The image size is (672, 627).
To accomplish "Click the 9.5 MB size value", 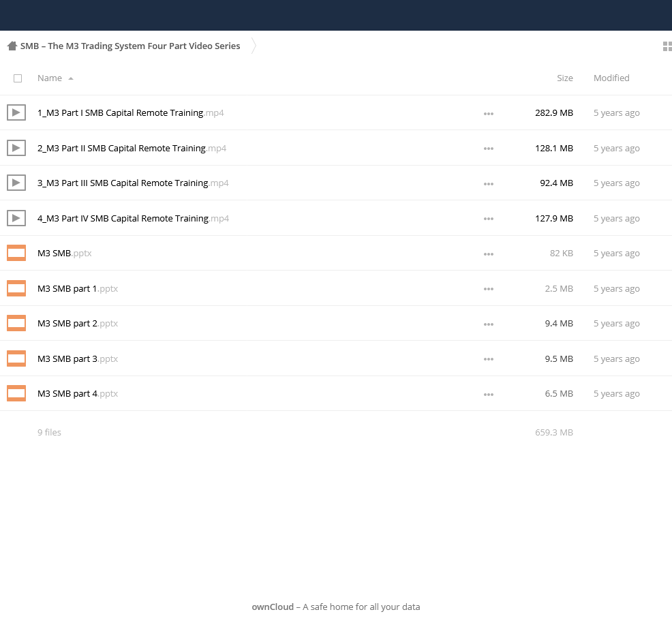I will pyautogui.click(x=559, y=358).
